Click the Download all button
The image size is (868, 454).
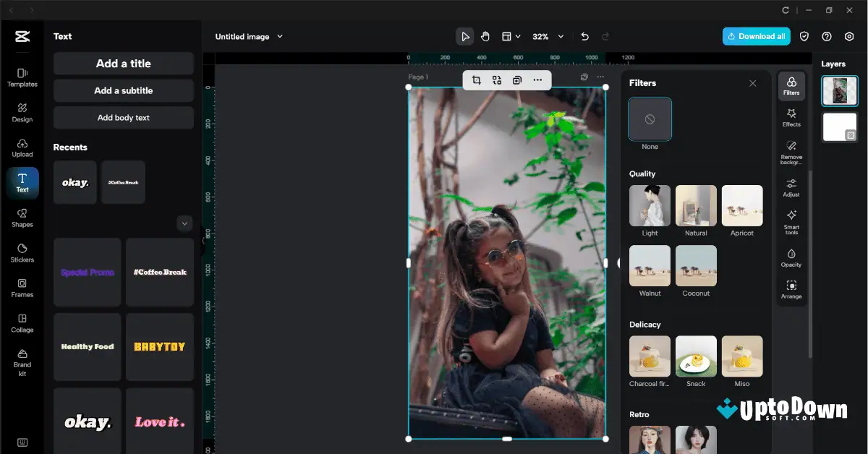click(x=756, y=35)
